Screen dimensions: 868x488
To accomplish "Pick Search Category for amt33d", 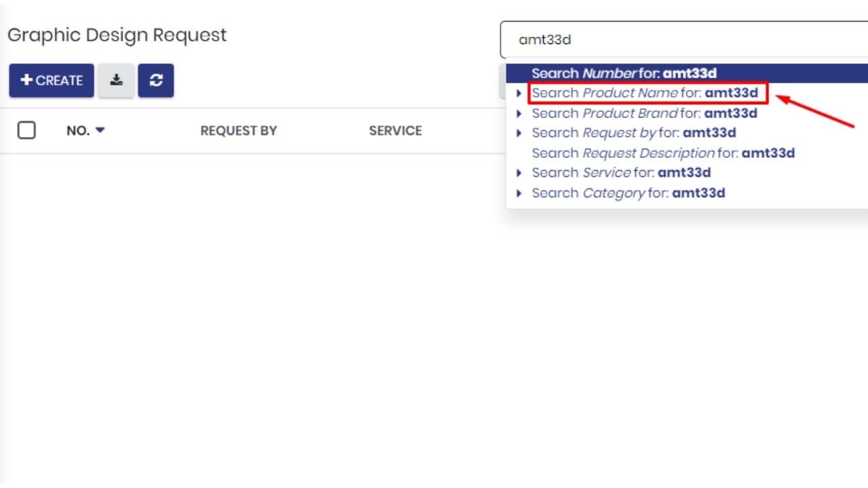I will pyautogui.click(x=629, y=193).
